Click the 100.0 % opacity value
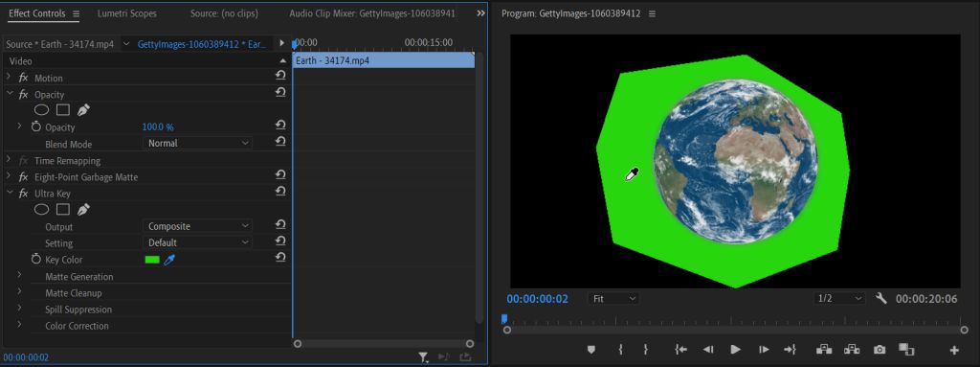This screenshot has width=980, height=367. (158, 127)
